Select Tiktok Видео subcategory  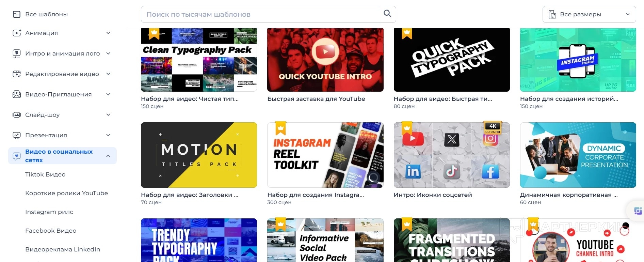[x=45, y=174]
